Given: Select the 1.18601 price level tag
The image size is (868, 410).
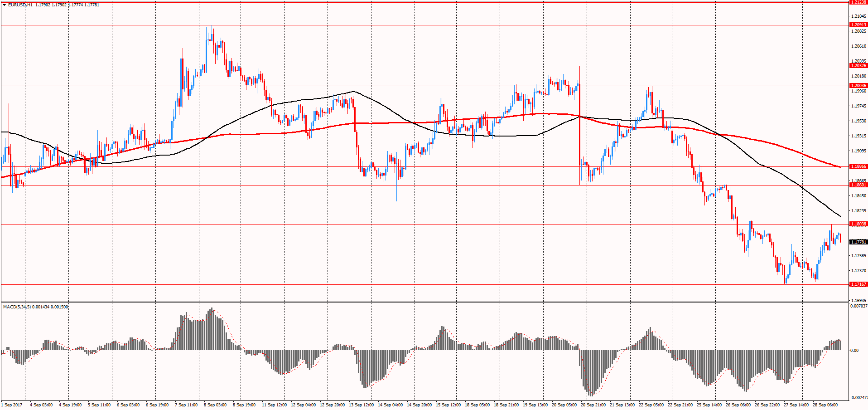Looking at the screenshot, I should 858,185.
